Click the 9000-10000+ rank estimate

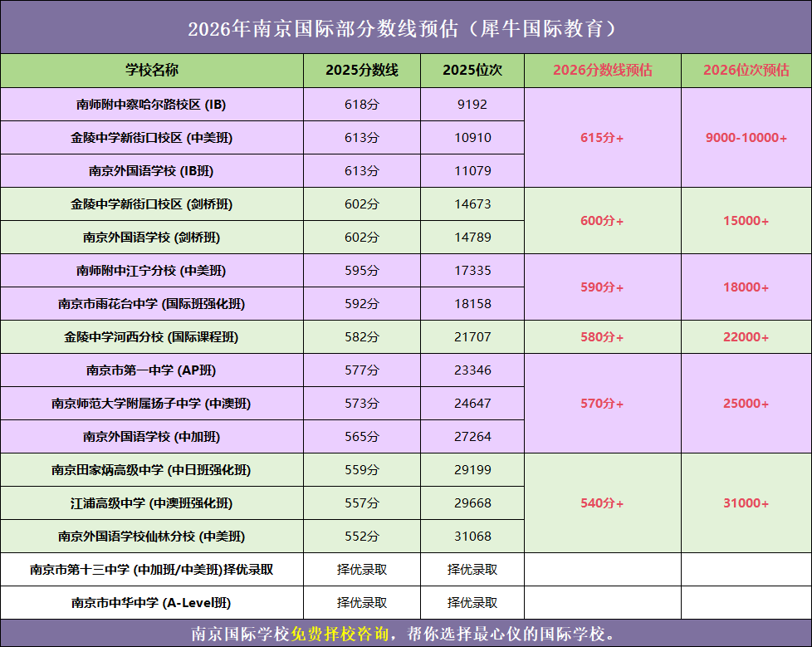[x=746, y=138]
